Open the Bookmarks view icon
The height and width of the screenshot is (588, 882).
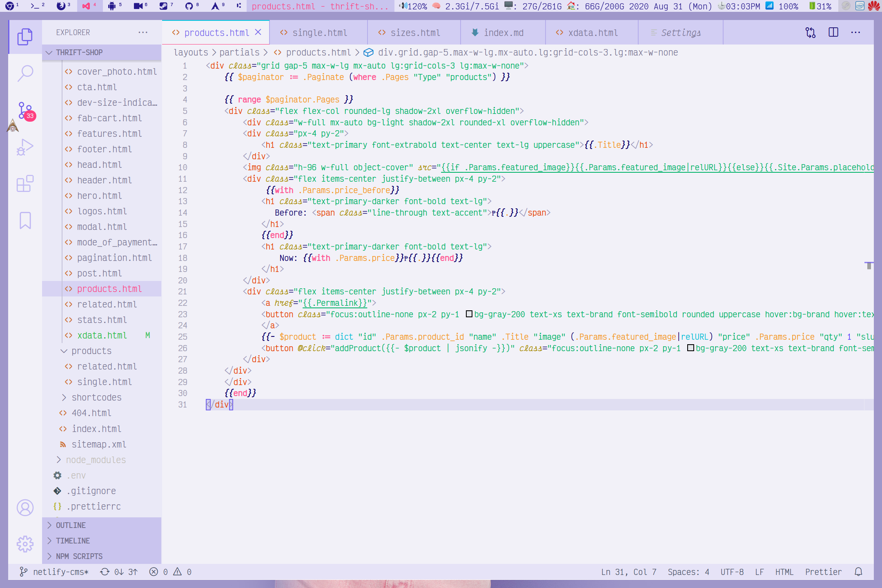pos(25,220)
